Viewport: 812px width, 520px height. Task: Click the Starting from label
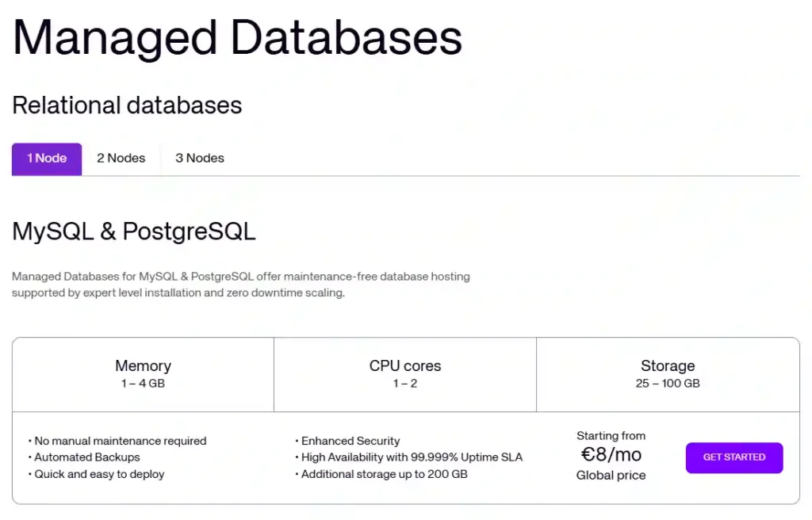click(611, 435)
